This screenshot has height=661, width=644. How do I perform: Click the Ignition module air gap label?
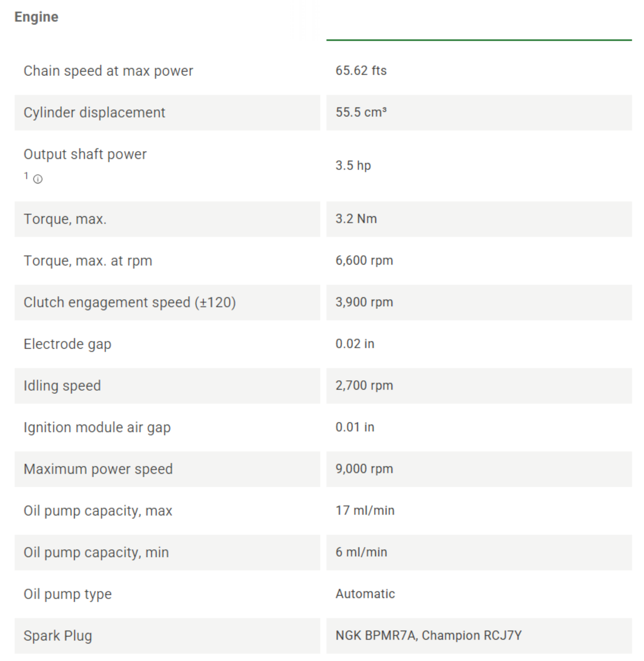click(97, 427)
